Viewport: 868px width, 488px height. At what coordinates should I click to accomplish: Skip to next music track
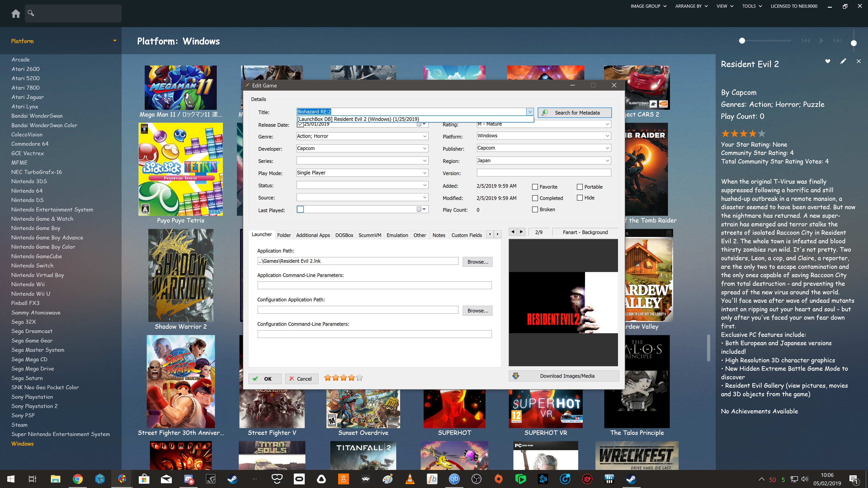pos(837,41)
